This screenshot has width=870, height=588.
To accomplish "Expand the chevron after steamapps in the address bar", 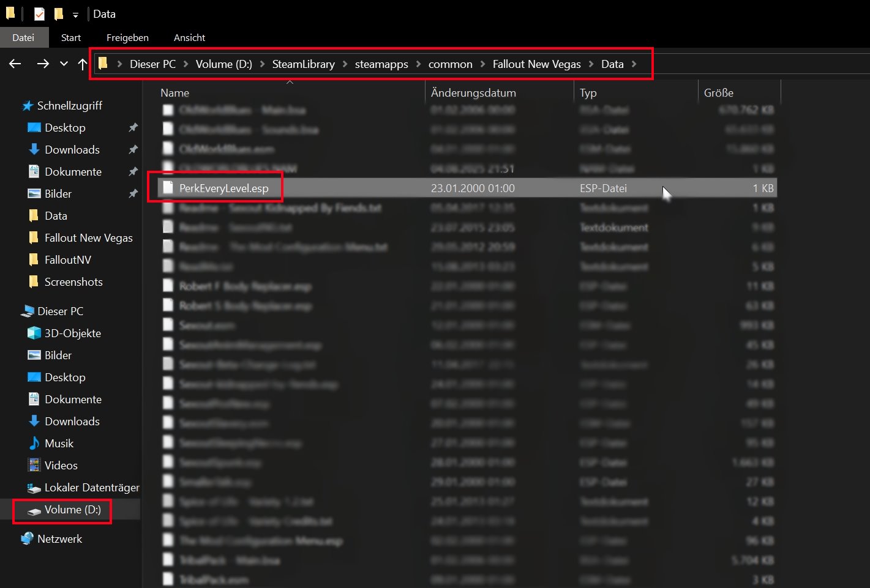I will pos(418,64).
